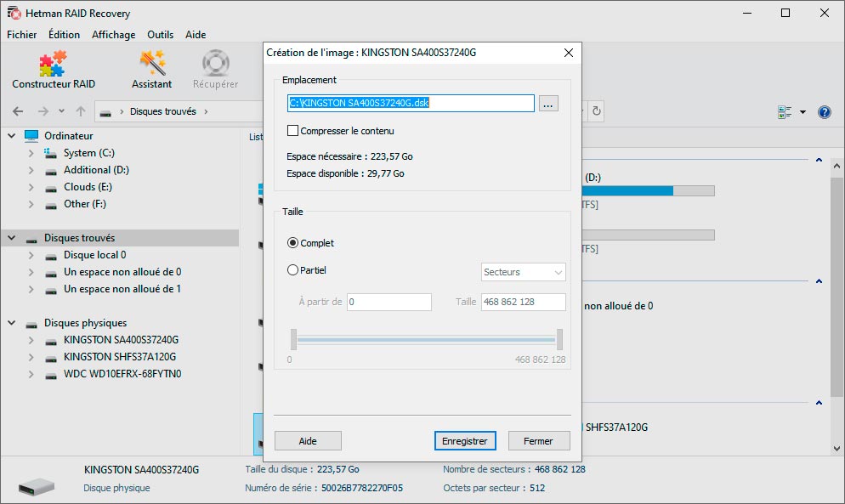Open the Constructeur RAID tool

point(54,70)
